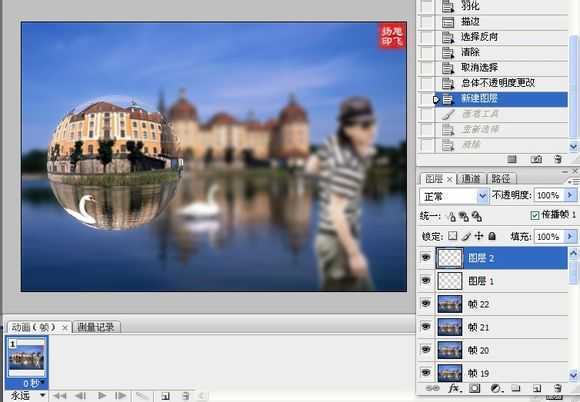Click the tween animation frames icon
The width and height of the screenshot is (580, 402).
click(x=142, y=396)
